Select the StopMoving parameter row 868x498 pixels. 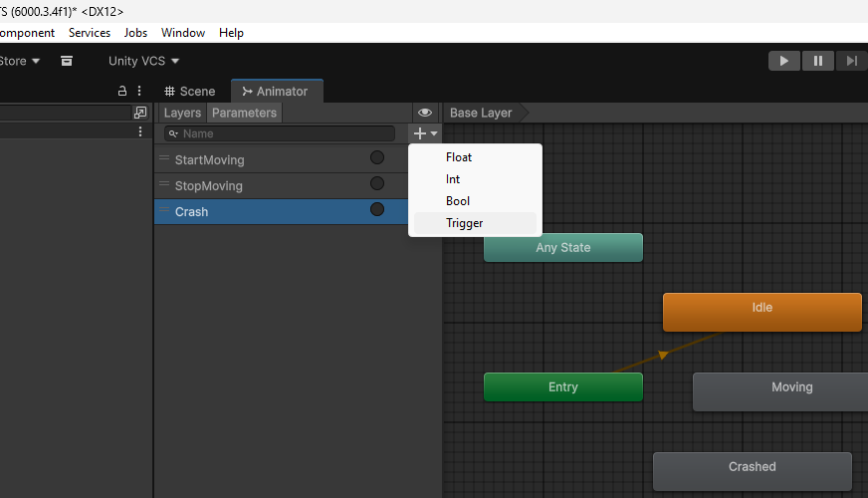(282, 185)
